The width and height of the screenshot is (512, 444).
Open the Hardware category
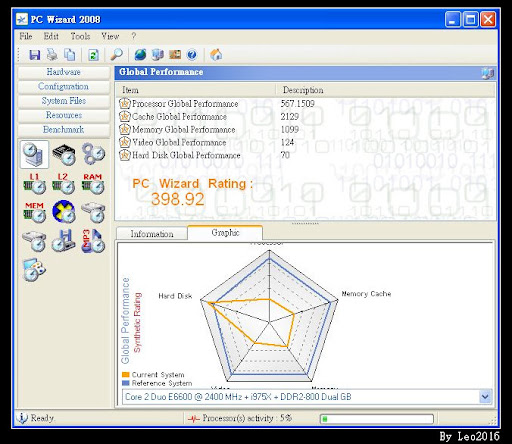pos(63,72)
